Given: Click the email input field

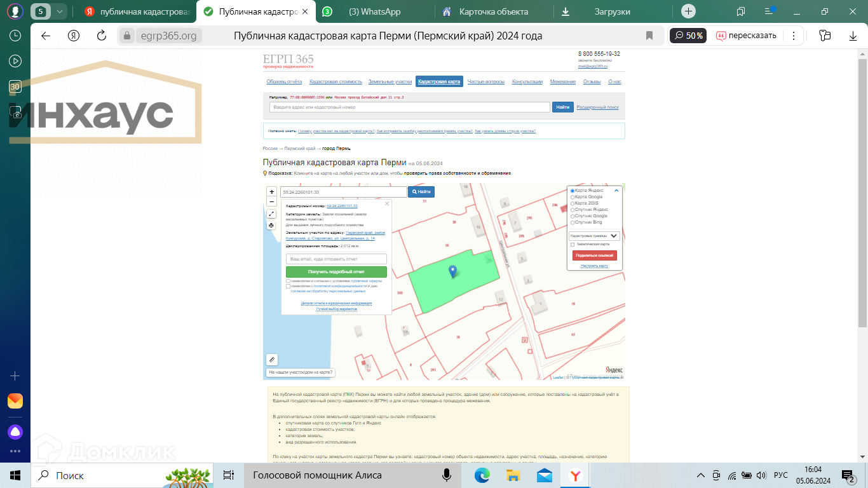Looking at the screenshot, I should point(336,259).
